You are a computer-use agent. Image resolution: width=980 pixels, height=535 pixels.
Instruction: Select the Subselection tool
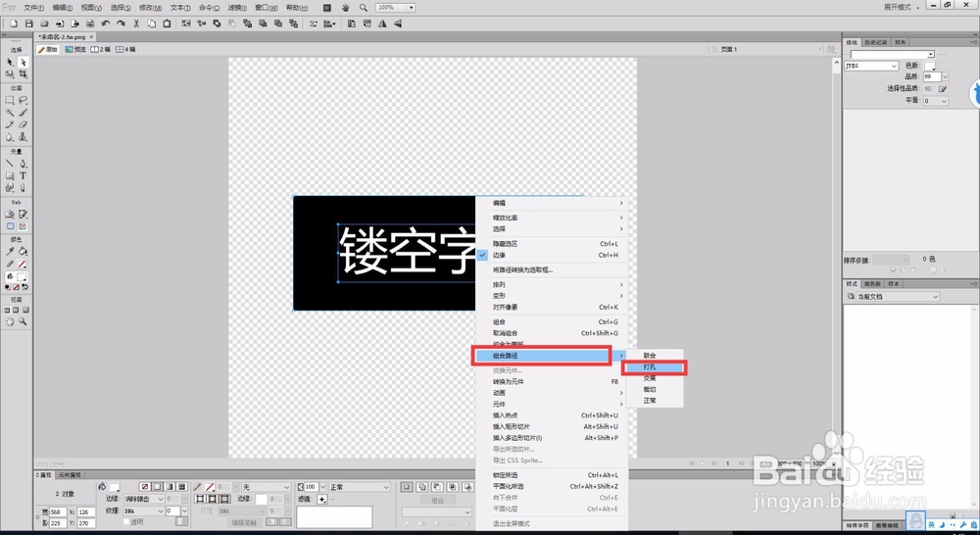(24, 62)
